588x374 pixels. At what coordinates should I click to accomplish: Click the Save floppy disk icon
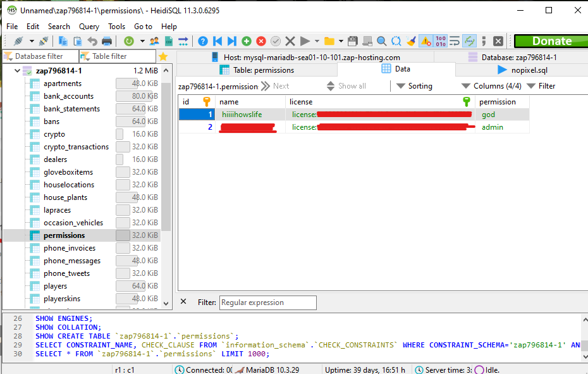[x=353, y=41]
